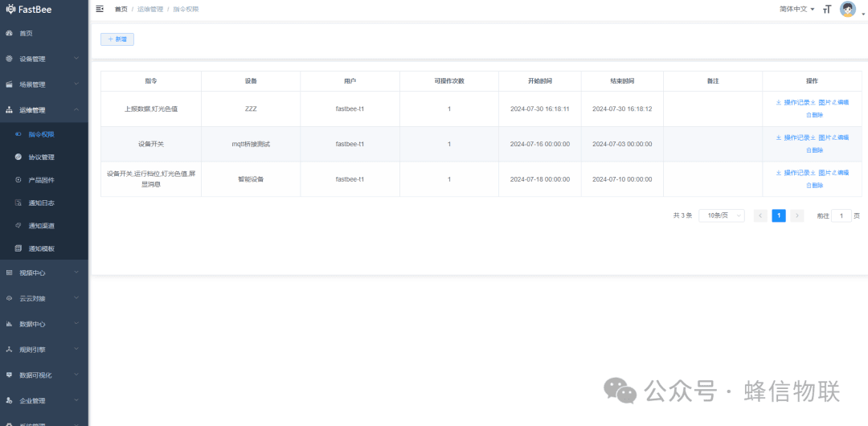Viewport: 868px width, 426px height.
Task: Click 删除 for the 智能设备 row
Action: [x=814, y=186]
